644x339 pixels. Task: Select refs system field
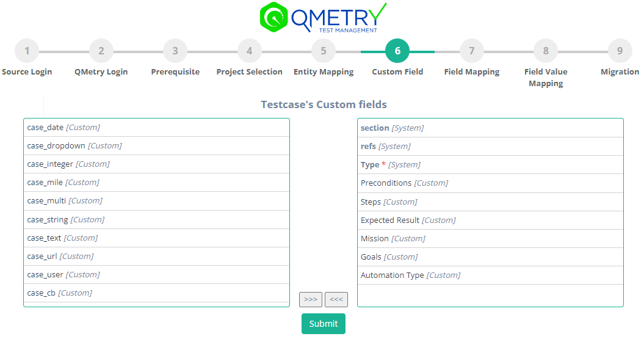(x=490, y=146)
